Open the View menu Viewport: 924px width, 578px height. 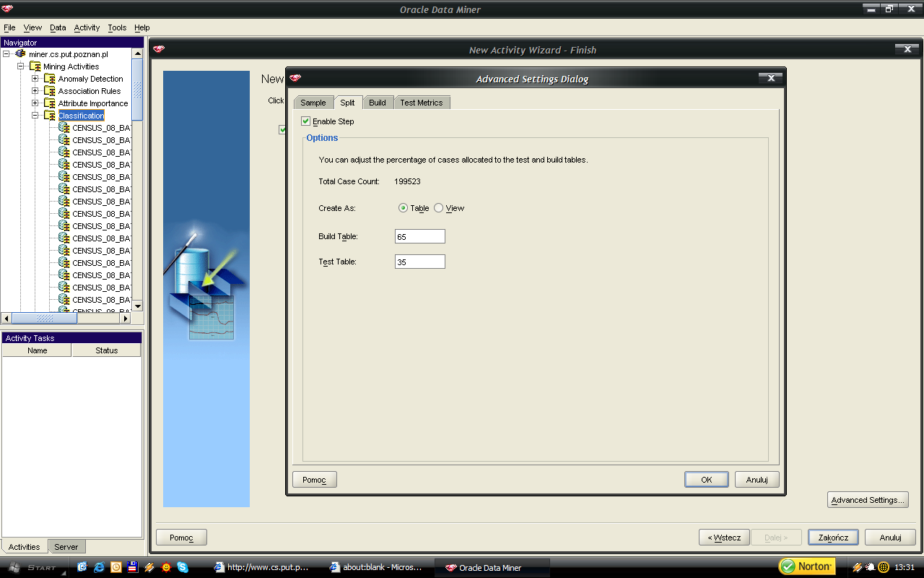pyautogui.click(x=32, y=27)
